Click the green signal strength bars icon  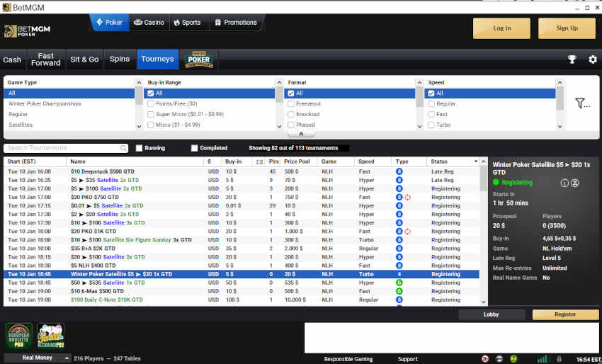point(542,359)
